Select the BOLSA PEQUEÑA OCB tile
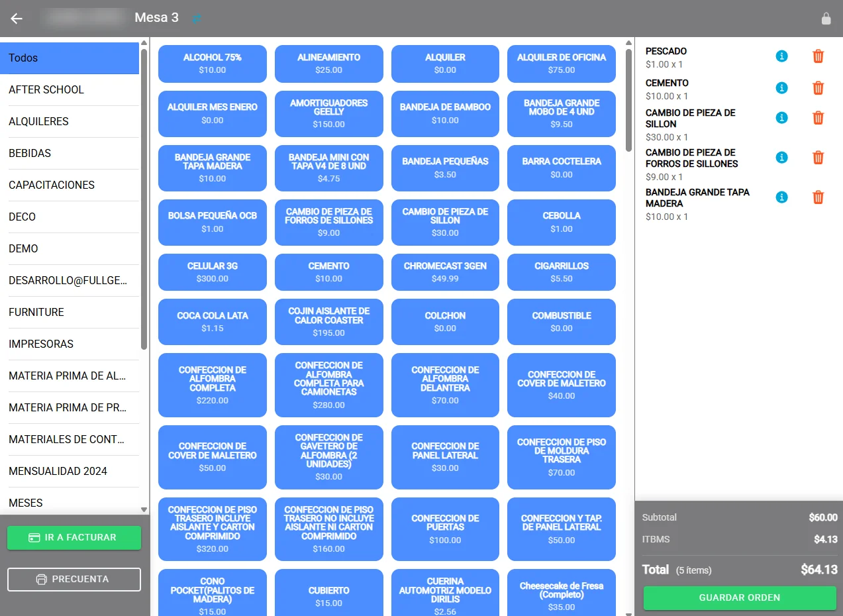The width and height of the screenshot is (843, 616). [213, 222]
